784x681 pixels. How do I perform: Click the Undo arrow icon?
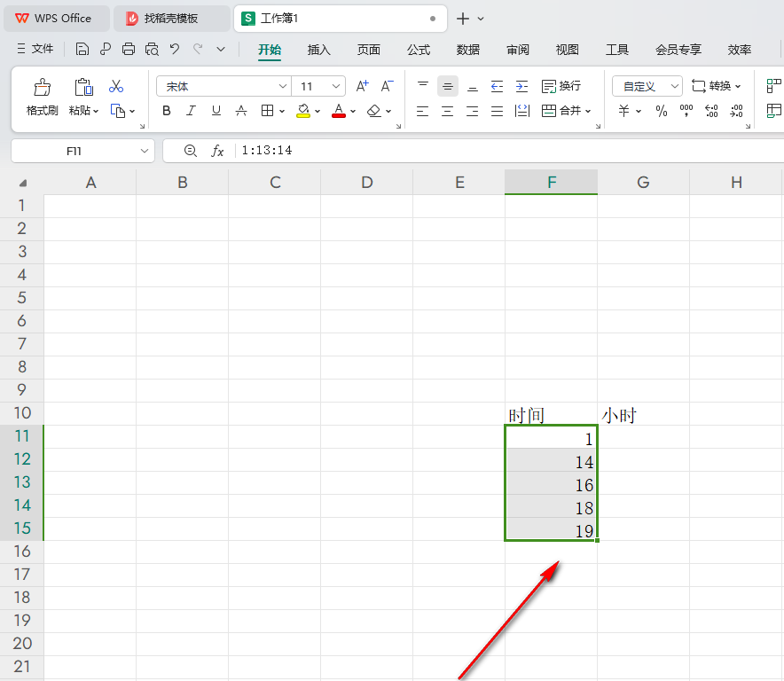click(x=175, y=50)
